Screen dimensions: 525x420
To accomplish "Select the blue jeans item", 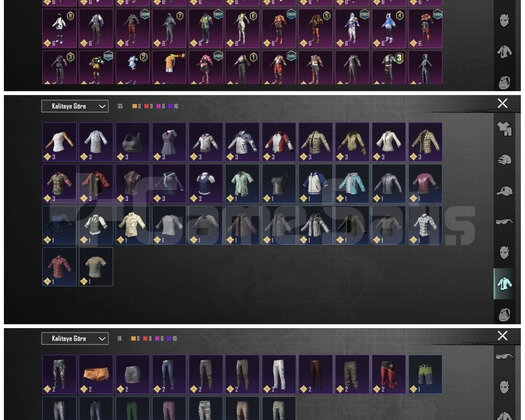I will point(169,374).
